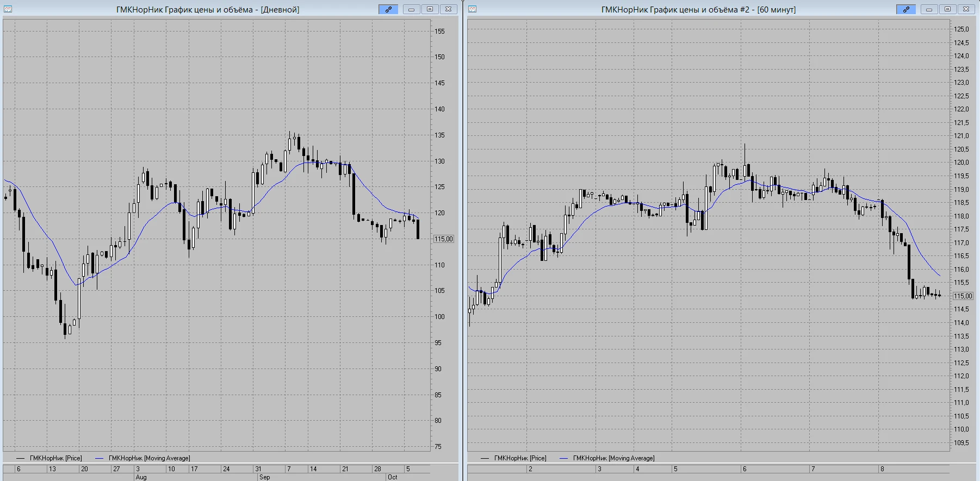Click the Sep month label on the daily time axis
The height and width of the screenshot is (481, 980).
pos(265,477)
